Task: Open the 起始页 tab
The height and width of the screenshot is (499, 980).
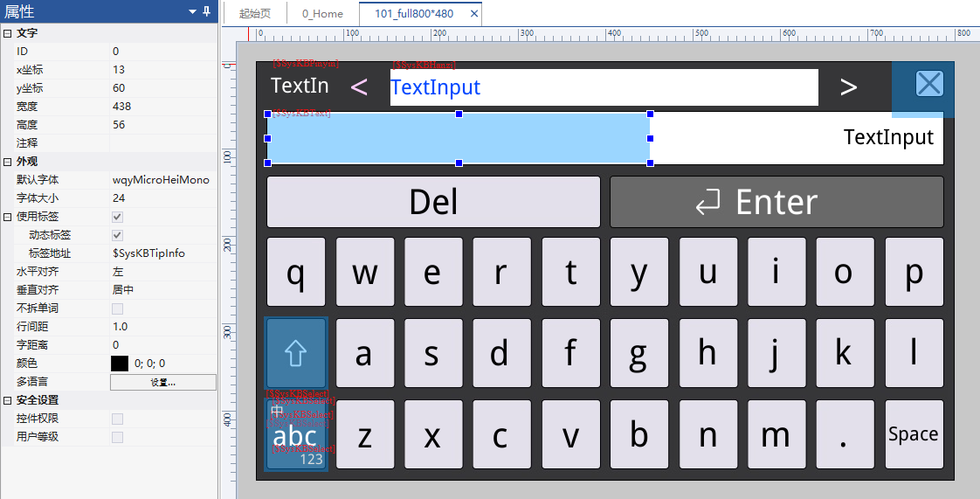Action: coord(255,14)
